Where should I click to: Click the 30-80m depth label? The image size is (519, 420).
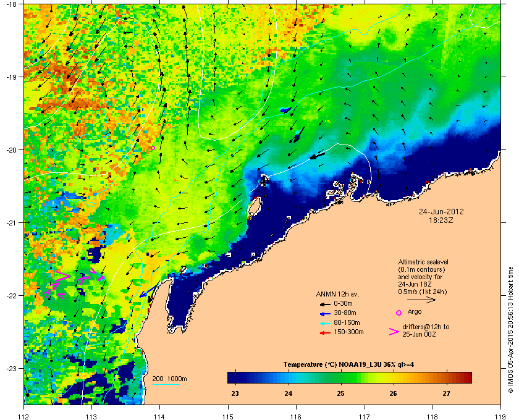click(x=345, y=313)
